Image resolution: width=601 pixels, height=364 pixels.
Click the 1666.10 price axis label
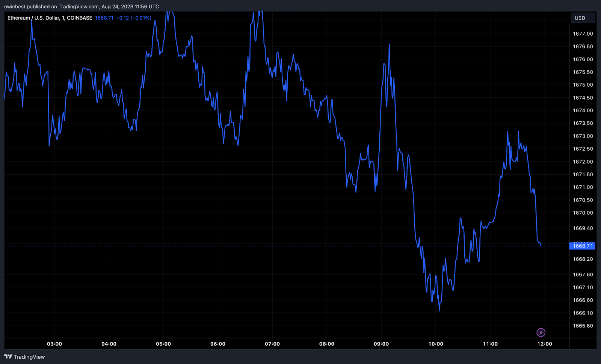point(583,313)
